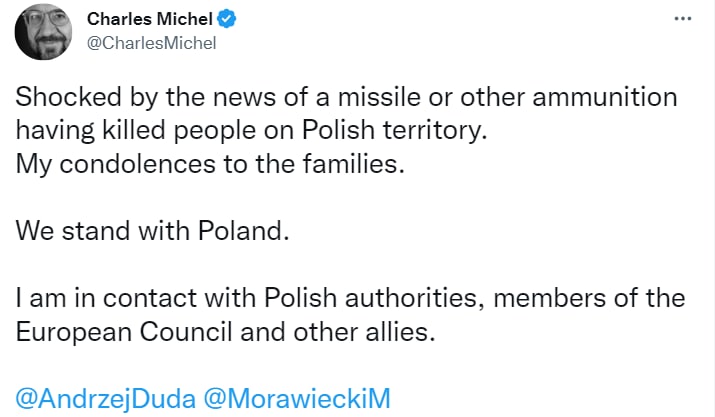Open the @AndrzejDuda mention

pos(105,398)
